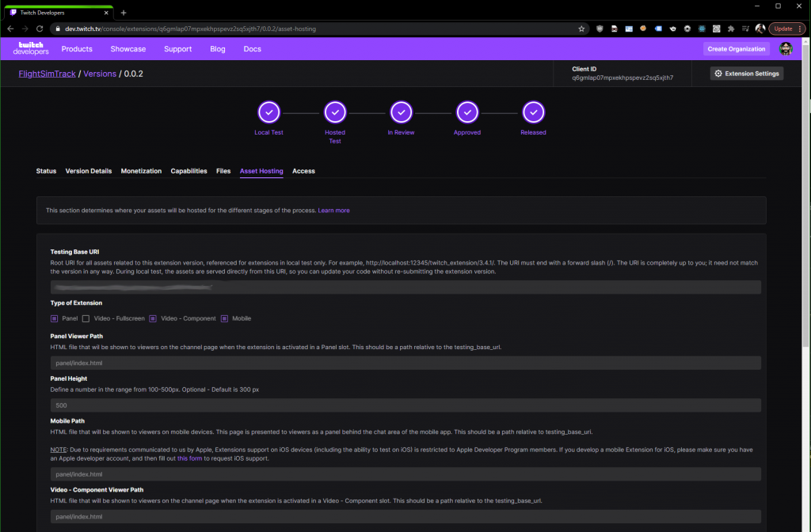Open the React DevTools extension icon

pos(702,29)
